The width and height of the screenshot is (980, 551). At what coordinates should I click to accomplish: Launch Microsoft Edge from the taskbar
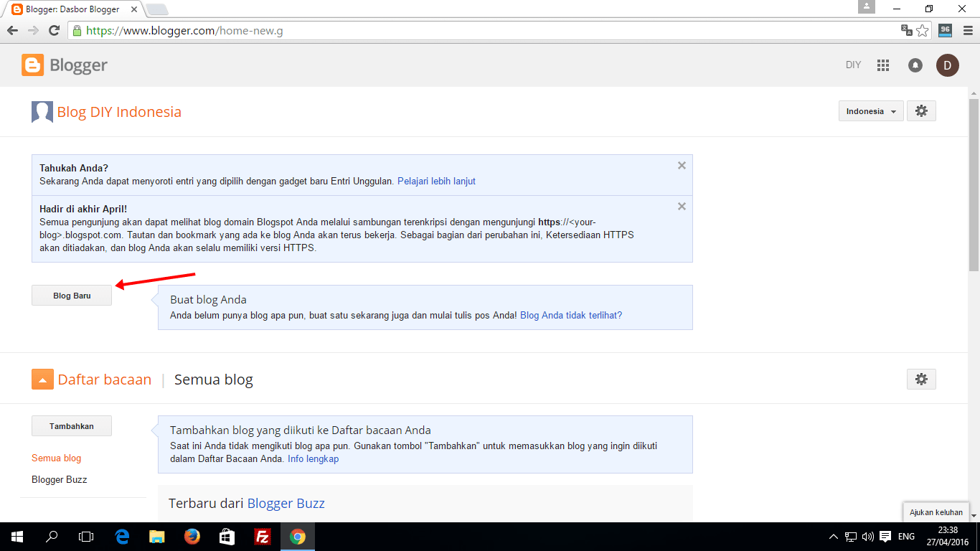(x=123, y=537)
